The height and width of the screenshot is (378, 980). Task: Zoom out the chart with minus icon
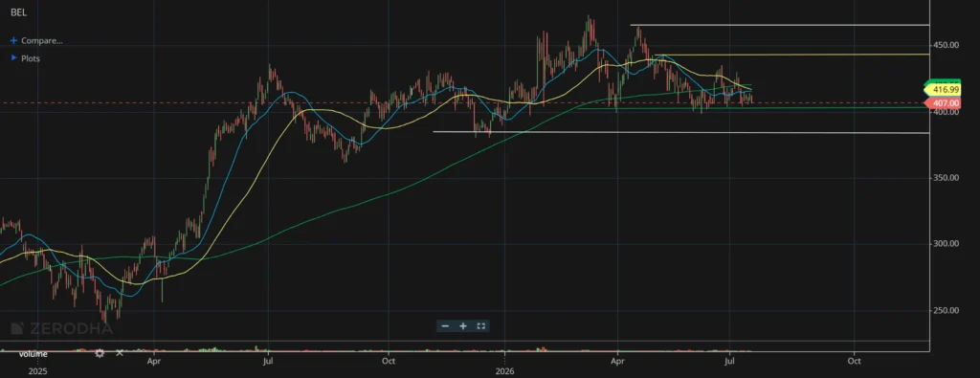click(x=445, y=326)
